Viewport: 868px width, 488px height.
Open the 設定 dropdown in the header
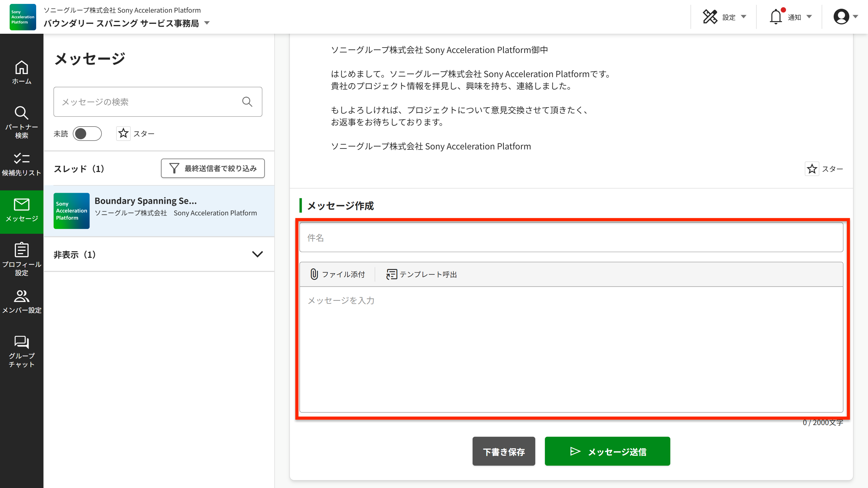point(725,17)
